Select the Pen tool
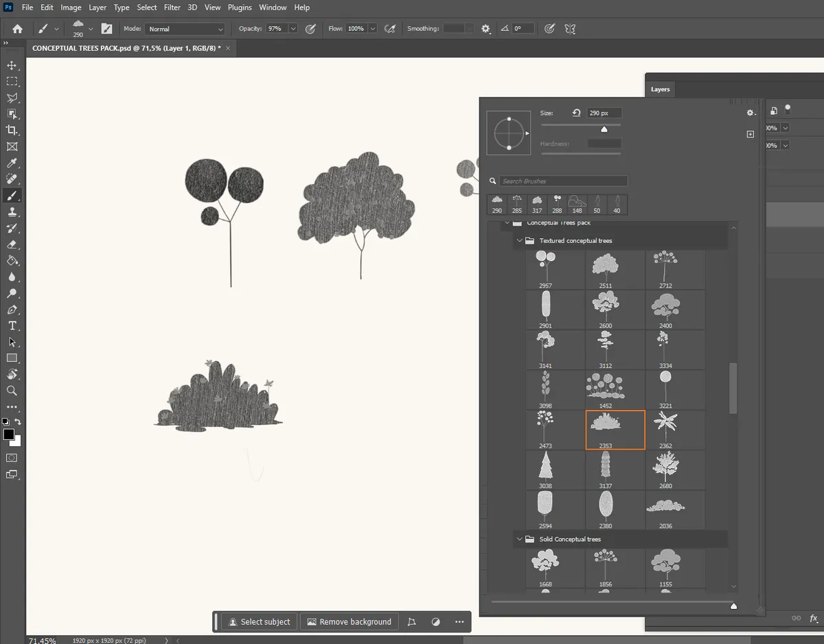 [12, 310]
